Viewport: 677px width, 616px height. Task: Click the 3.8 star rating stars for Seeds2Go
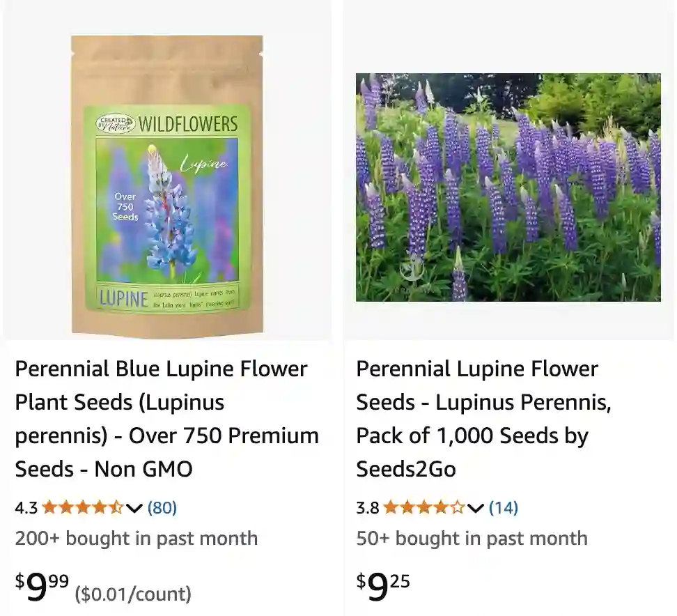click(x=423, y=508)
